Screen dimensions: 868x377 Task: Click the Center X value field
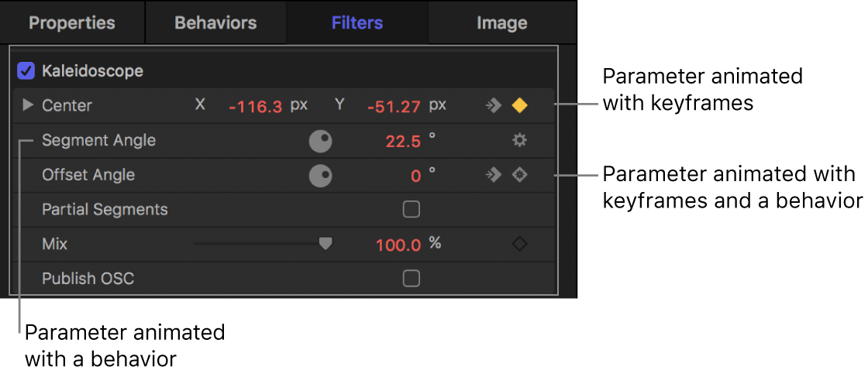coord(255,106)
